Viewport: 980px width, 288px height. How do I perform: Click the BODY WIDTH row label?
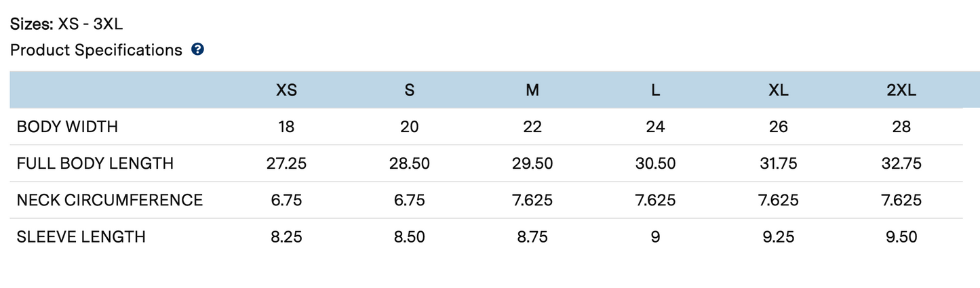pos(67,127)
